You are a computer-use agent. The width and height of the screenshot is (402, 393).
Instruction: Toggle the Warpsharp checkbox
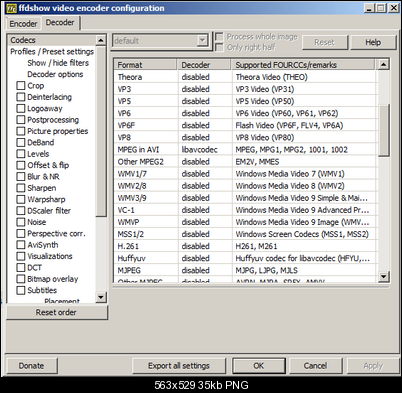pyautogui.click(x=21, y=199)
